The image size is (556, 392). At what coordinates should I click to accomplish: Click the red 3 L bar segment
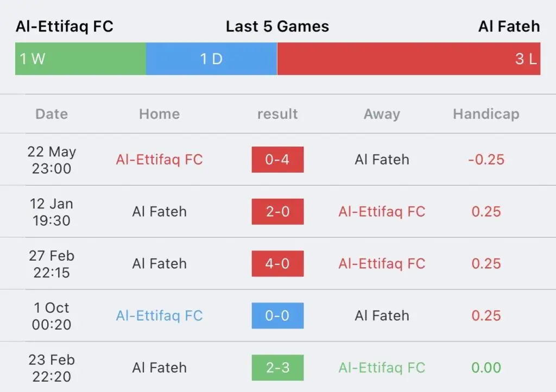(408, 59)
